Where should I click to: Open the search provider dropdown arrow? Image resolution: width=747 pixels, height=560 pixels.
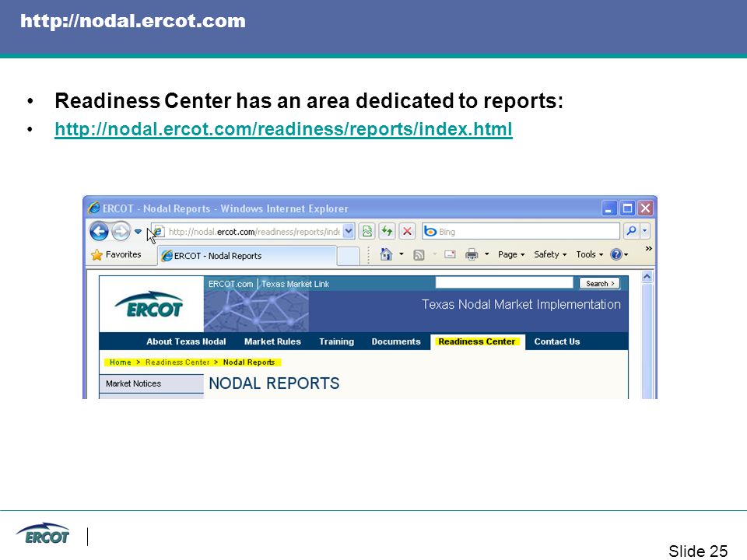coord(644,232)
